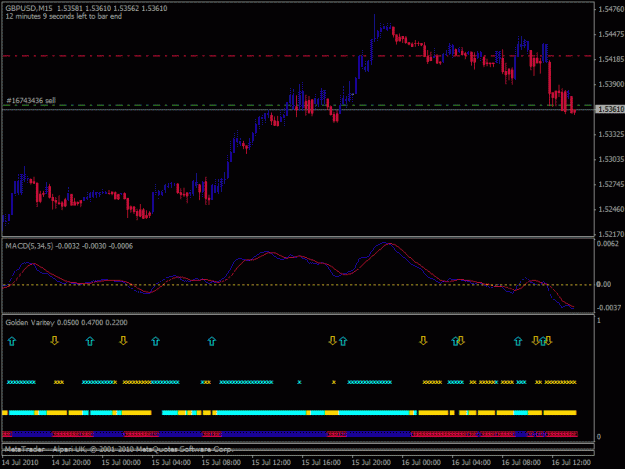Click the '14 Jul 2010' date label
625x469 pixels.
coord(20,462)
